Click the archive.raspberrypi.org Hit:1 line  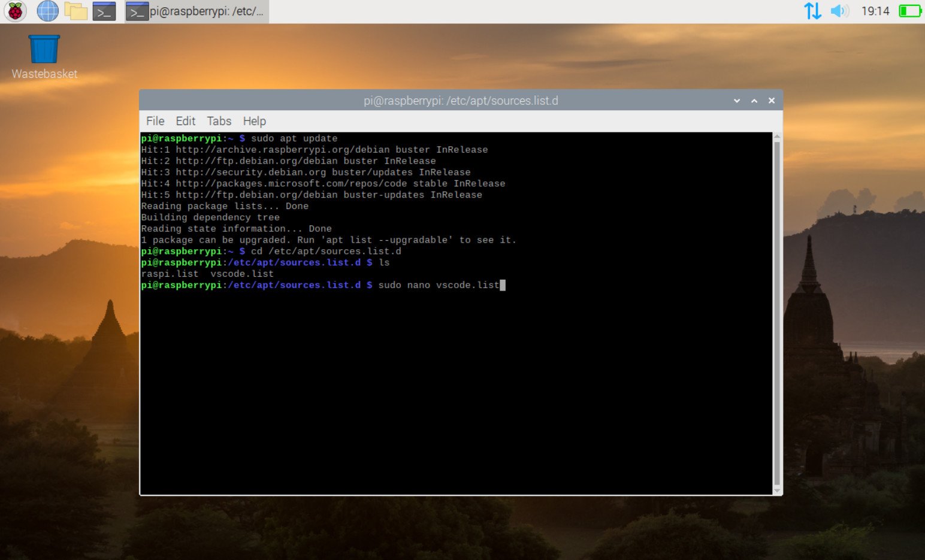tap(315, 150)
